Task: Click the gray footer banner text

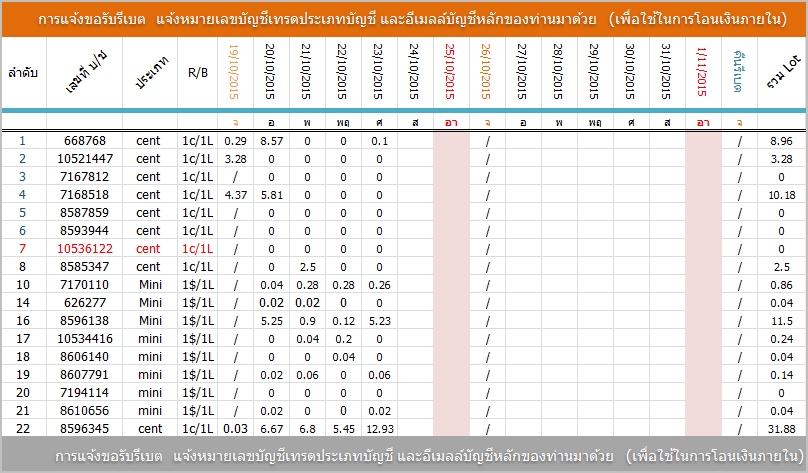Action: pos(403,455)
